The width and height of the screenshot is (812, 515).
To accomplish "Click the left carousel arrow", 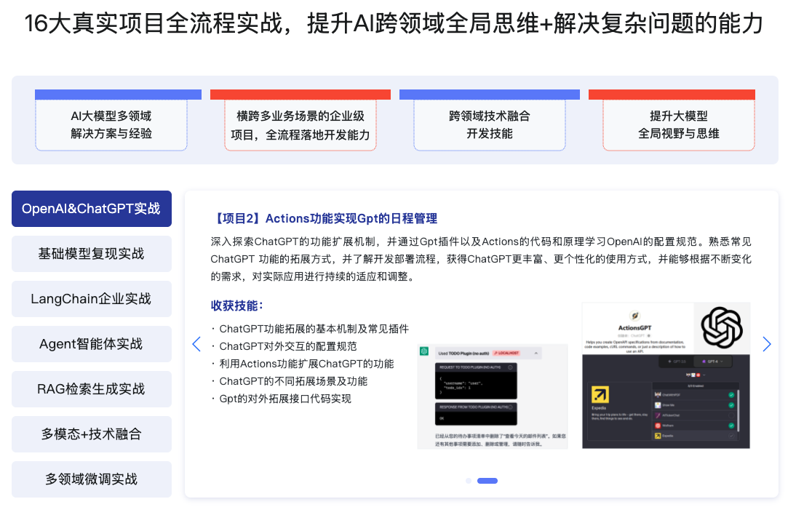I will 196,344.
